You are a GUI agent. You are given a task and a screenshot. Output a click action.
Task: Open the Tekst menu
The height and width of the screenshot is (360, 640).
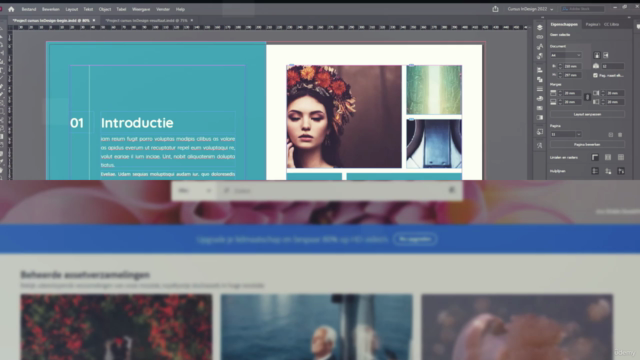[88, 9]
